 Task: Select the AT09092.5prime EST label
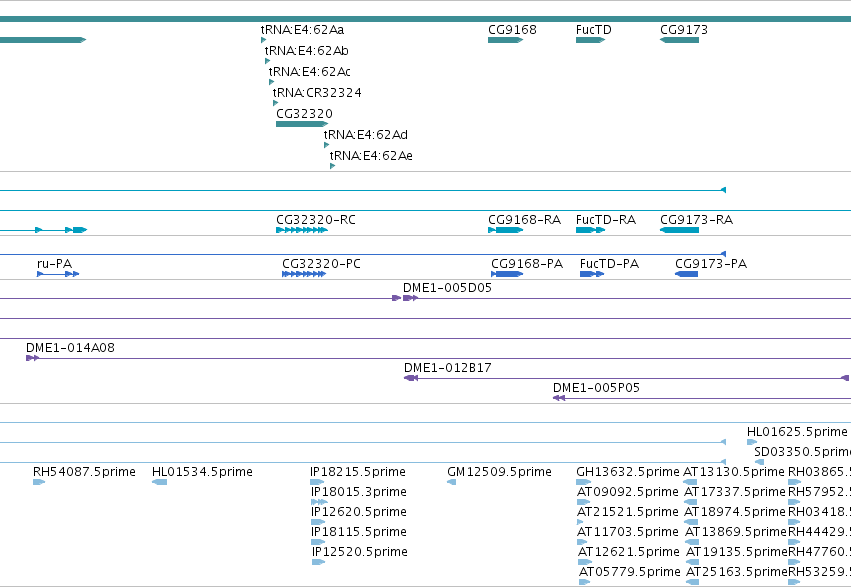[628, 492]
